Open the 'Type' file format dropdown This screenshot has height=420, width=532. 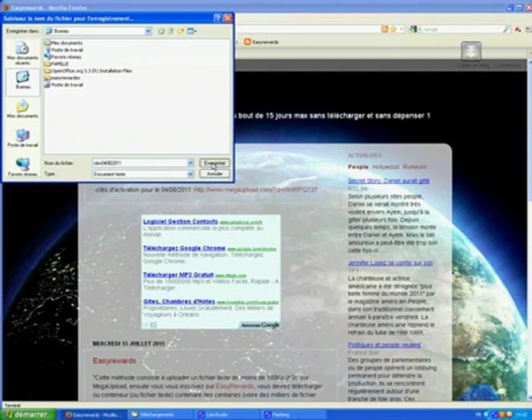coord(190,174)
